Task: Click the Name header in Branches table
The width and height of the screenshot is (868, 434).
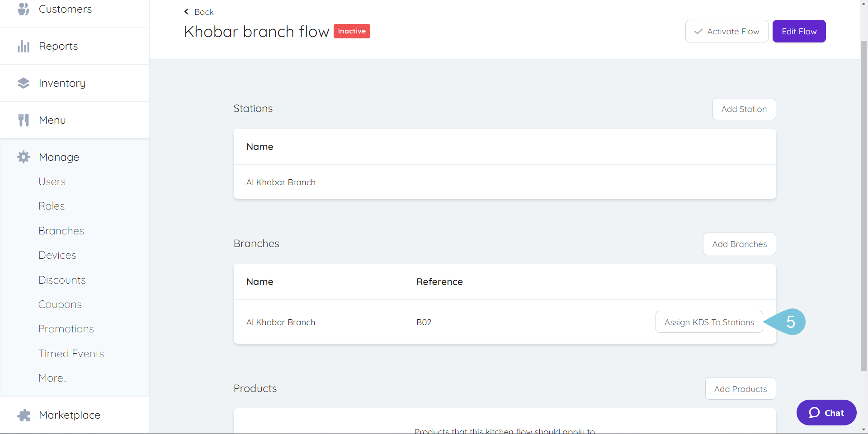Action: point(259,282)
